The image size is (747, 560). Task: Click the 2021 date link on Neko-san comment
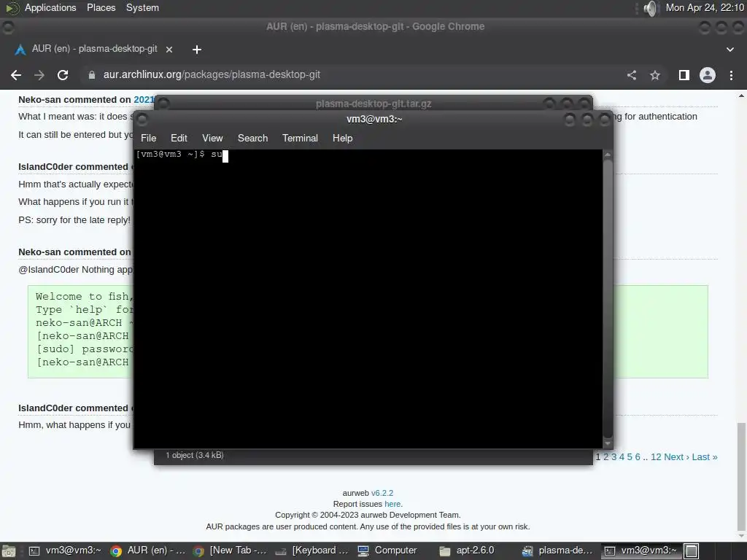click(144, 99)
